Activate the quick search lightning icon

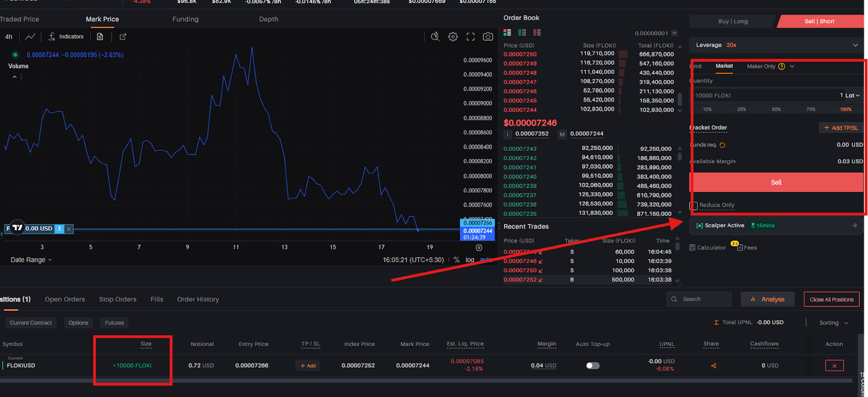(x=435, y=36)
